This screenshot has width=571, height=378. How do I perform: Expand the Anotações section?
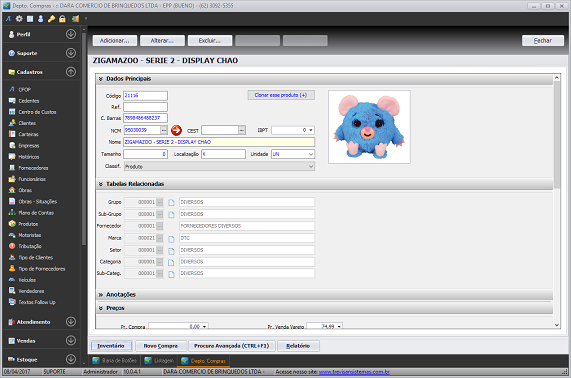101,295
